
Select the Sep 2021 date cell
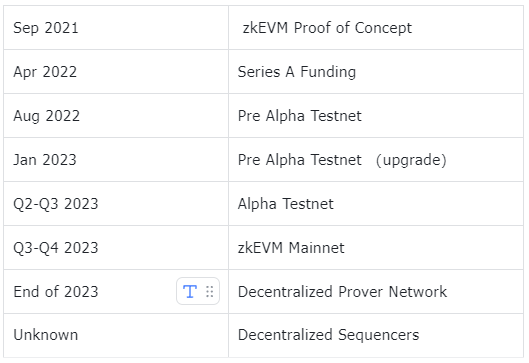pyautogui.click(x=116, y=28)
